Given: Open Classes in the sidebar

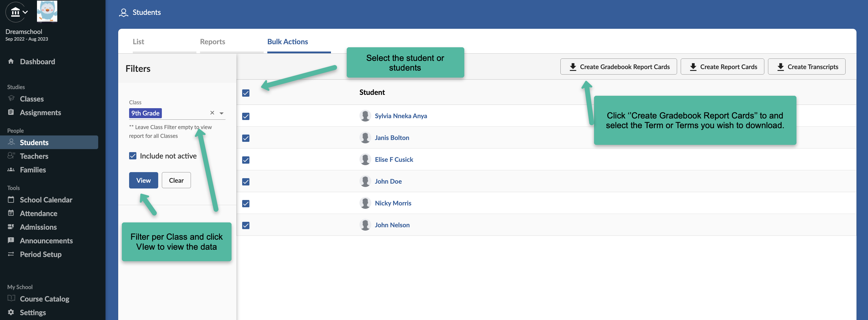Looking at the screenshot, I should click(32, 99).
